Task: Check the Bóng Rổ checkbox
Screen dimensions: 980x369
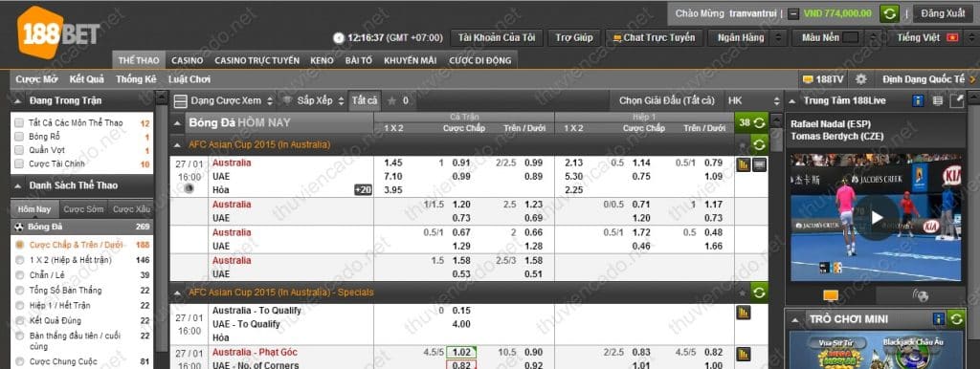Action: [x=19, y=137]
